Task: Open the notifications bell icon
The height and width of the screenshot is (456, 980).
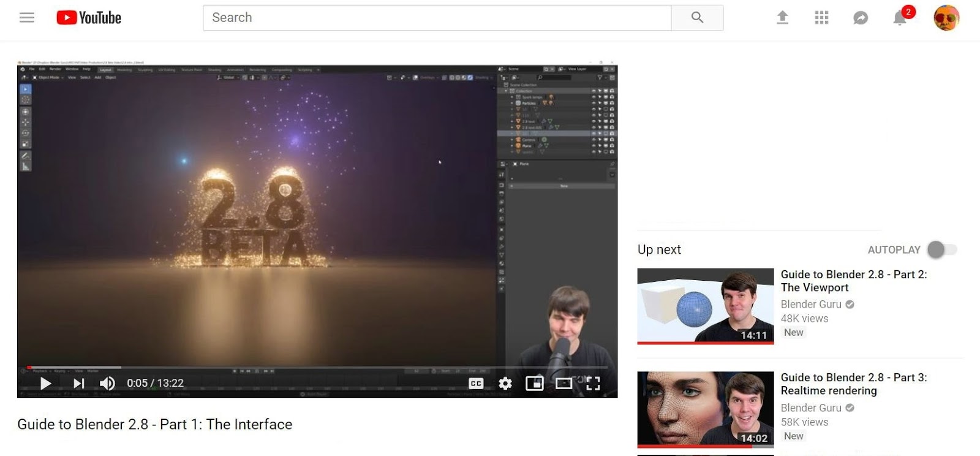Action: 900,18
